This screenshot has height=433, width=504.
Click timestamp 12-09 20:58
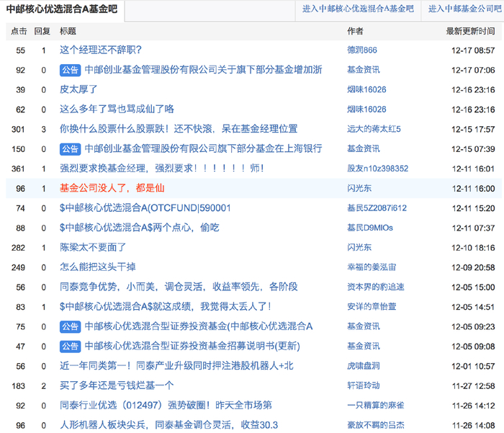coord(473,267)
